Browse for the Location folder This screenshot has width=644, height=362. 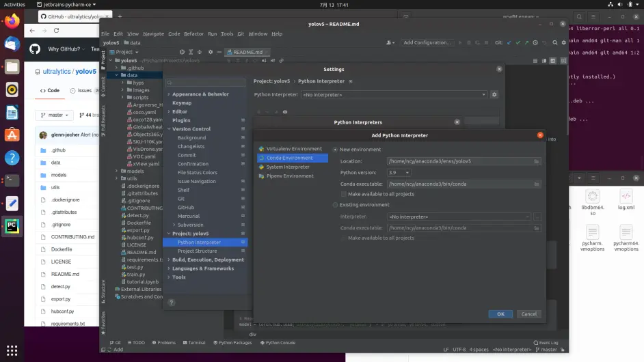click(x=537, y=161)
